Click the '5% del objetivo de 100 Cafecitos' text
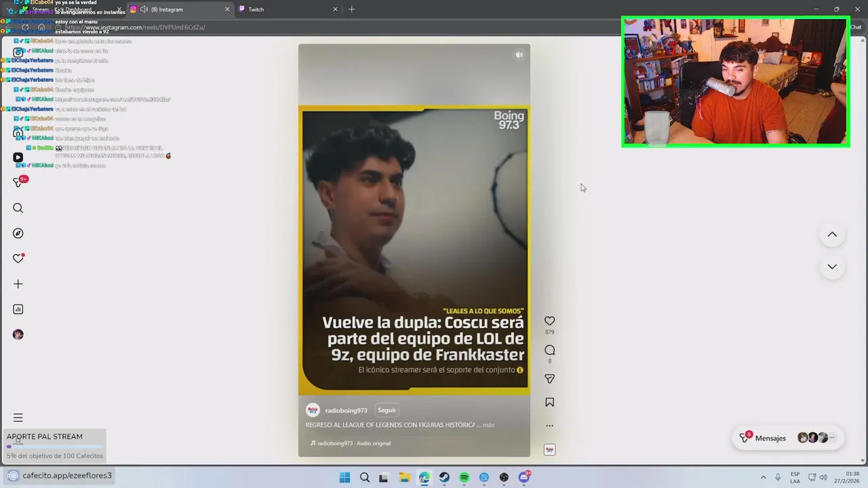The width and height of the screenshot is (868, 488). pos(55,456)
